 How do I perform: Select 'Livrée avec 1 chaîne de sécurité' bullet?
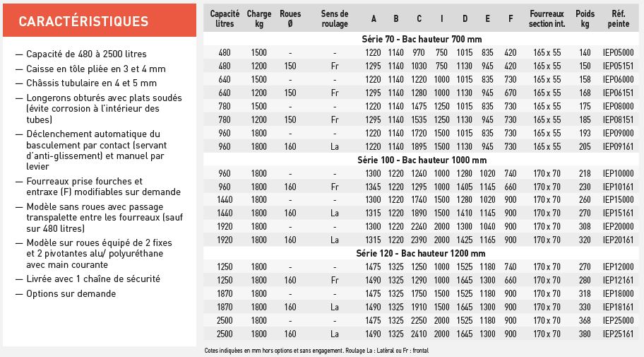(x=93, y=279)
